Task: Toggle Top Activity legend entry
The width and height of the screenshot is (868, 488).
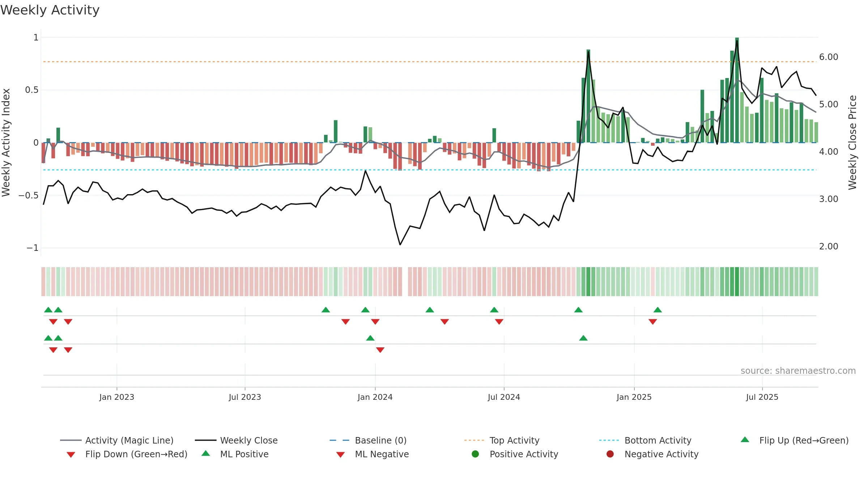Action: tap(502, 440)
